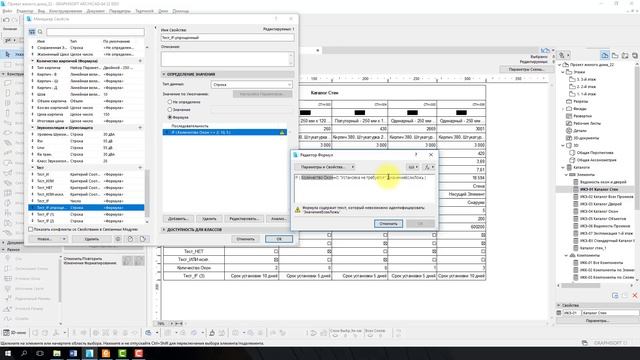Viewport: 640px width, 360px height.
Task: Collapse the Этажи folder in Navigator
Action: click(563, 72)
